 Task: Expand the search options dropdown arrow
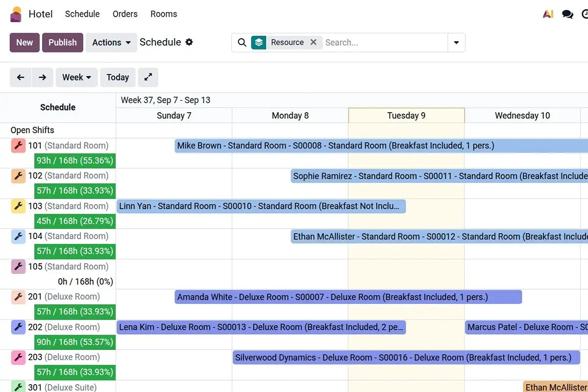(456, 43)
